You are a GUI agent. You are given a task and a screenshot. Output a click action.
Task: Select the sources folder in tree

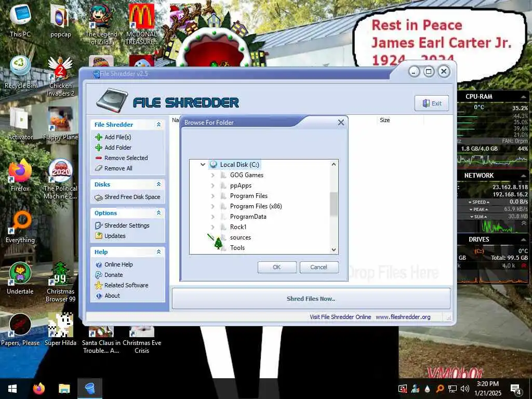click(x=241, y=237)
